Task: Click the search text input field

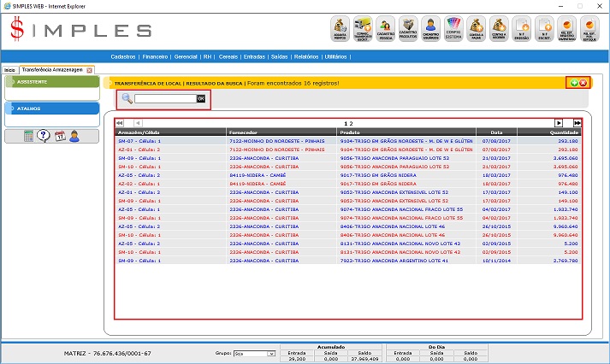Action: click(x=165, y=99)
